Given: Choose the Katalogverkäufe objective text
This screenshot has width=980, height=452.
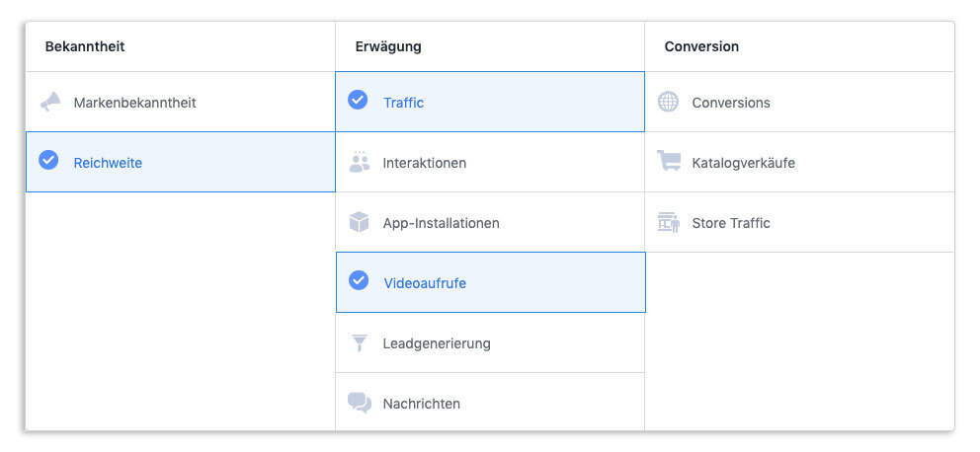Looking at the screenshot, I should [743, 163].
